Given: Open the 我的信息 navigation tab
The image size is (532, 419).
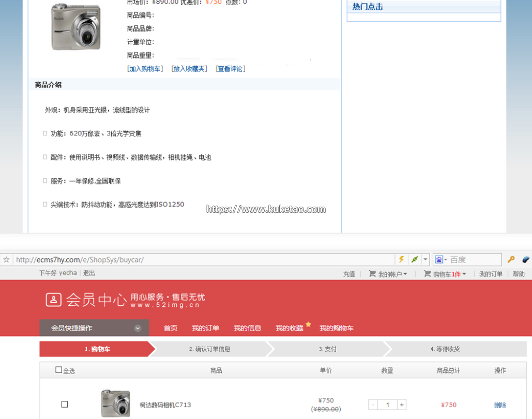Looking at the screenshot, I should [x=247, y=328].
